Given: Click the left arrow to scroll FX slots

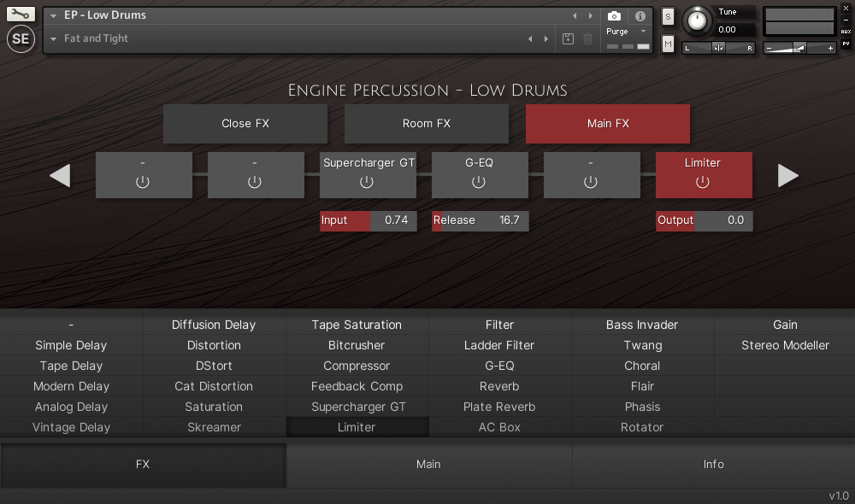Looking at the screenshot, I should pyautogui.click(x=59, y=176).
